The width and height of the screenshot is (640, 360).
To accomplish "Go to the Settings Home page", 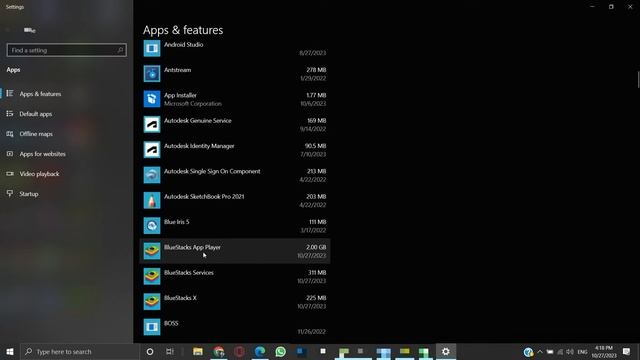I will pos(29,30).
